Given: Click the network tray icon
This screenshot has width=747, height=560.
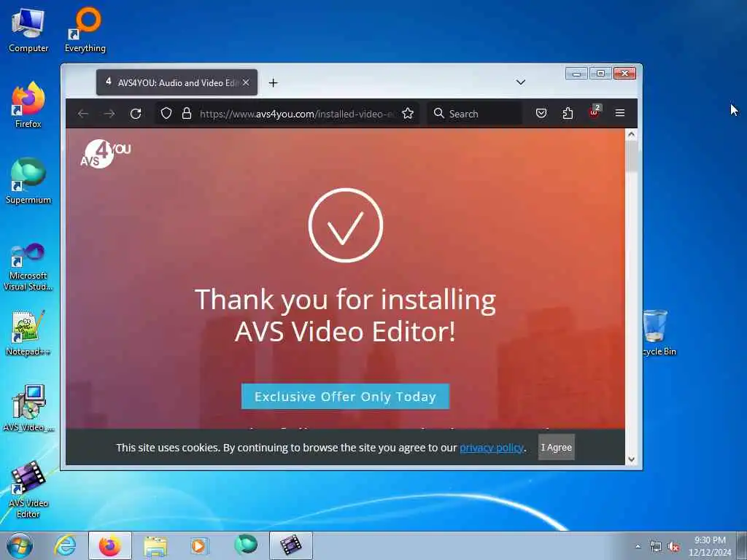Looking at the screenshot, I should click(x=656, y=547).
